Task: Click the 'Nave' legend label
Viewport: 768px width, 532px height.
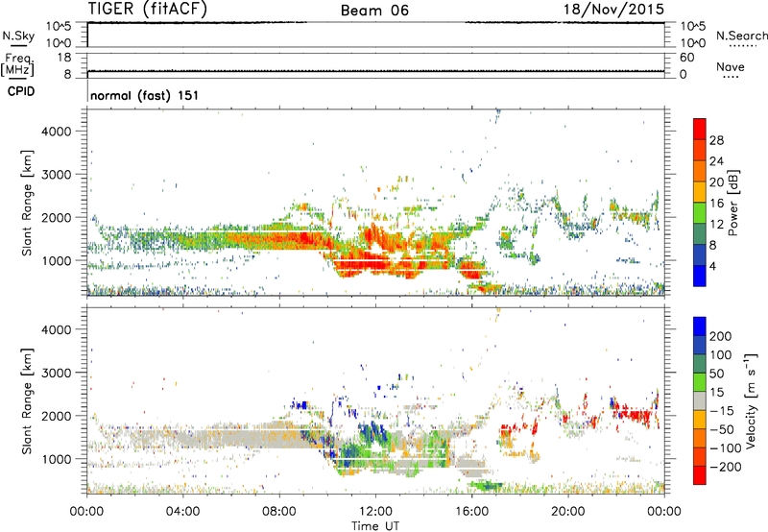Action: point(731,66)
